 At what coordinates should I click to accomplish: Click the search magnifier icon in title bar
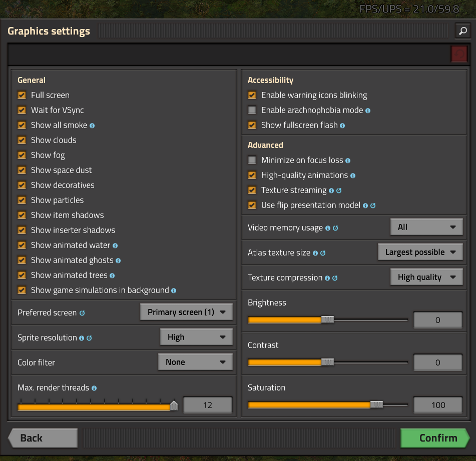coord(463,31)
